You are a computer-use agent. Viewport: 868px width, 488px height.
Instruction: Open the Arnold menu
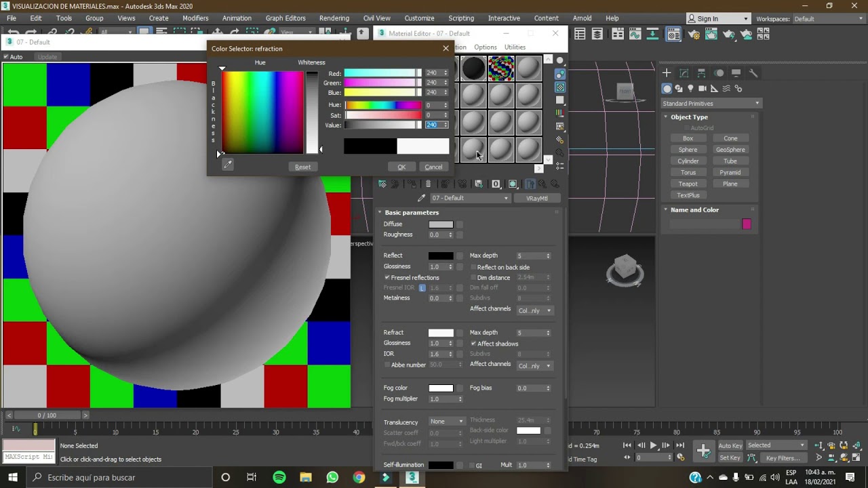[x=583, y=18]
